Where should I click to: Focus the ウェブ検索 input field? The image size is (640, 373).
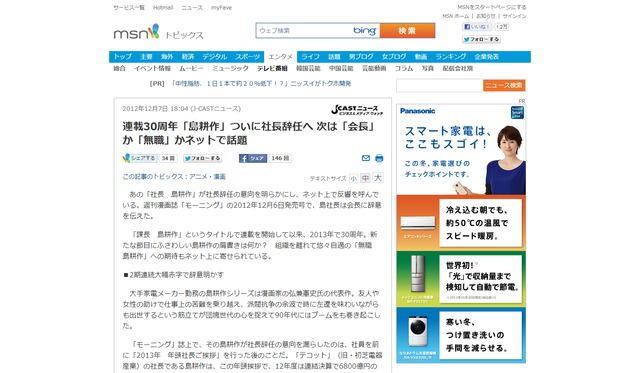(304, 31)
